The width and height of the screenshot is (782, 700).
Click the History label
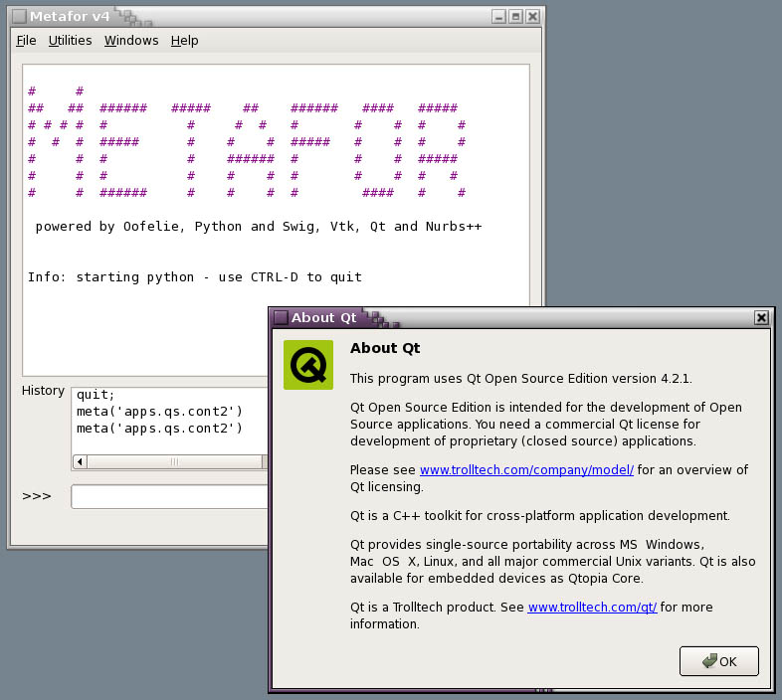(x=43, y=391)
